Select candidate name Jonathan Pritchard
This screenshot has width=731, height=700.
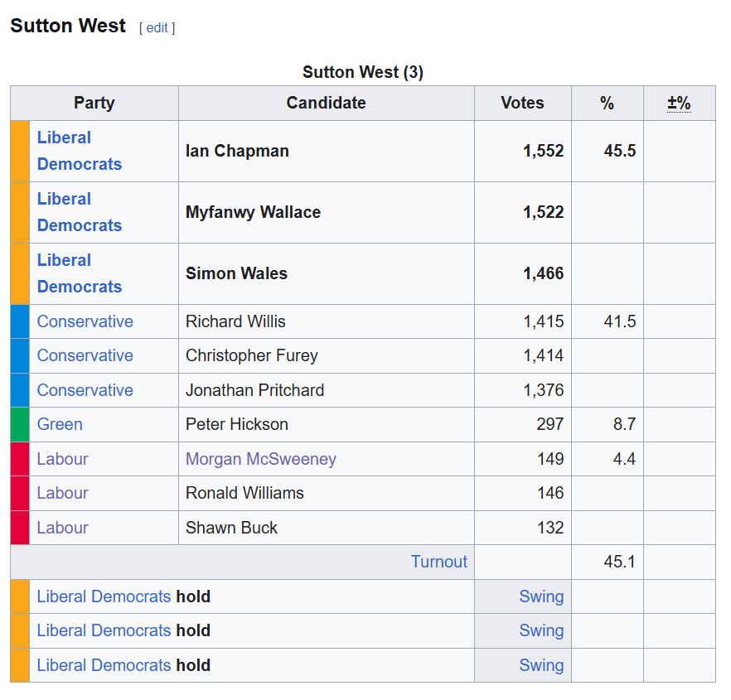[x=254, y=390]
